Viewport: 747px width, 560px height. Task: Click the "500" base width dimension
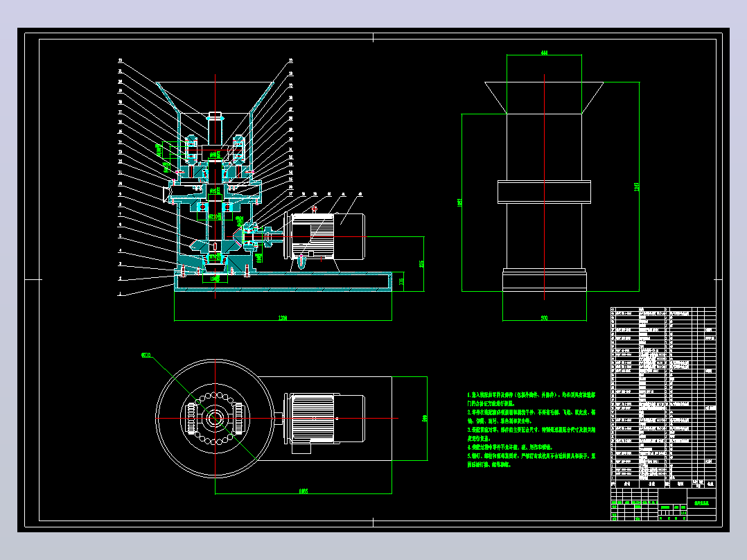pos(544,318)
